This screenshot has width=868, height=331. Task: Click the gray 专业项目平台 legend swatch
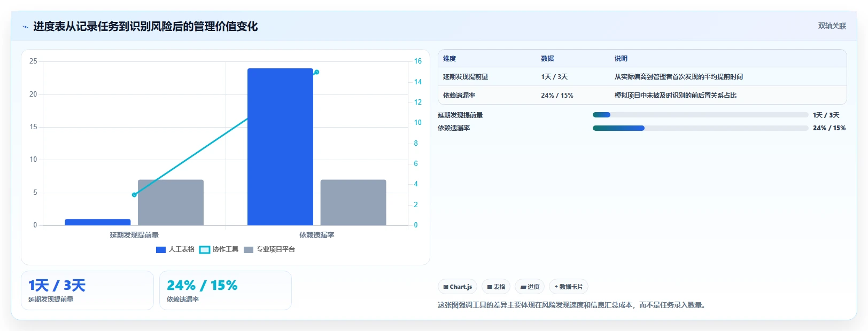(249, 250)
